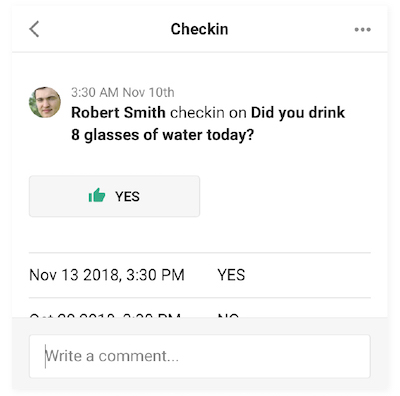Click the 'Did you drink' bold text
This screenshot has height=396, width=400.
pos(298,113)
